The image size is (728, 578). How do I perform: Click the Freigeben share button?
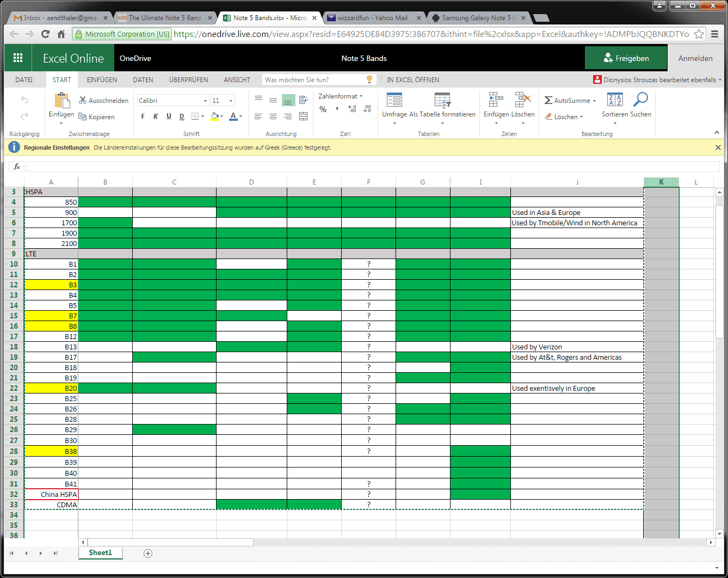[x=626, y=58]
